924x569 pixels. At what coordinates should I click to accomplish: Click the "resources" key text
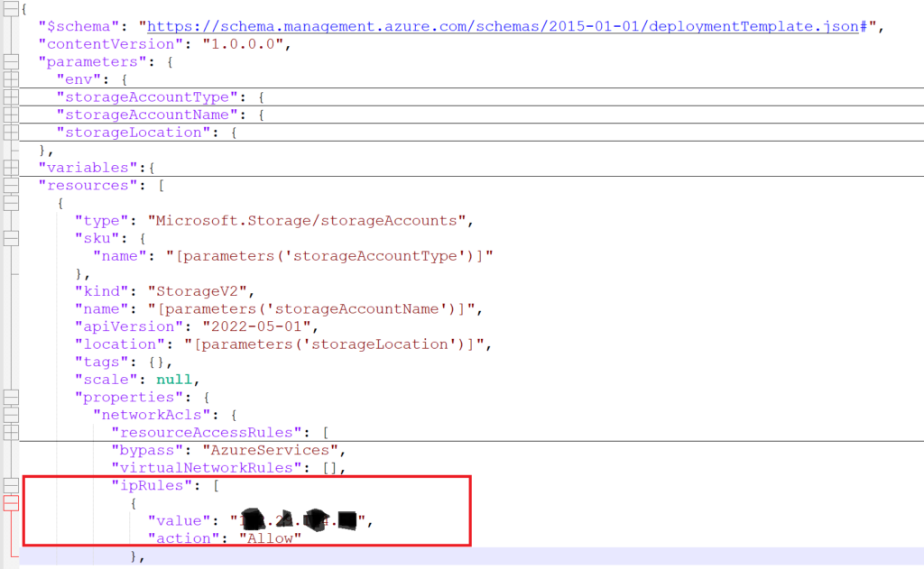pyautogui.click(x=88, y=186)
